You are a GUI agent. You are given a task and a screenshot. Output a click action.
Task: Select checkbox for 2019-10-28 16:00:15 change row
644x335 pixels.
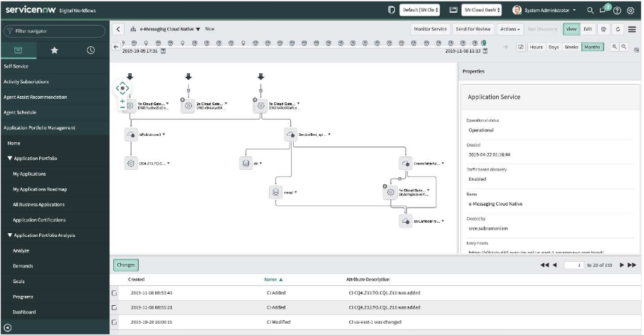[115, 321]
